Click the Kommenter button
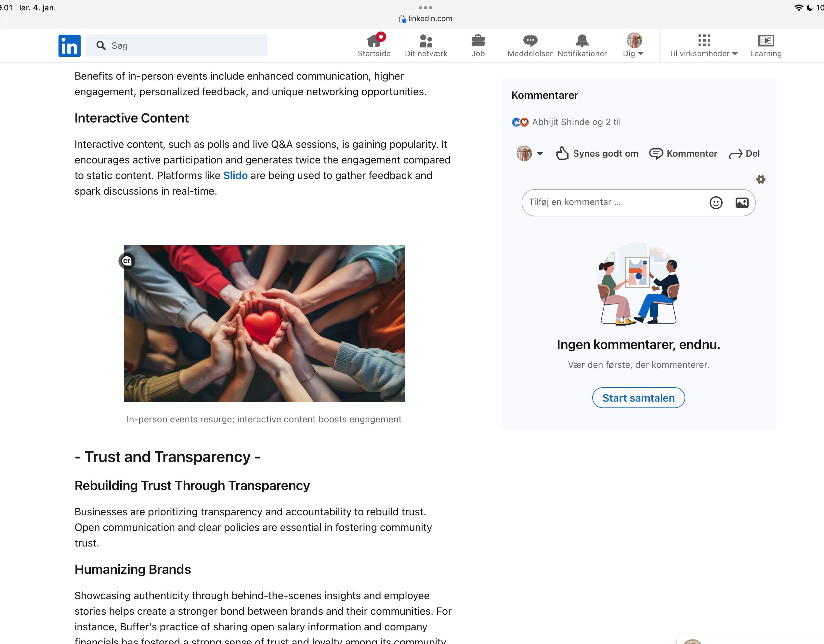 [x=683, y=154]
